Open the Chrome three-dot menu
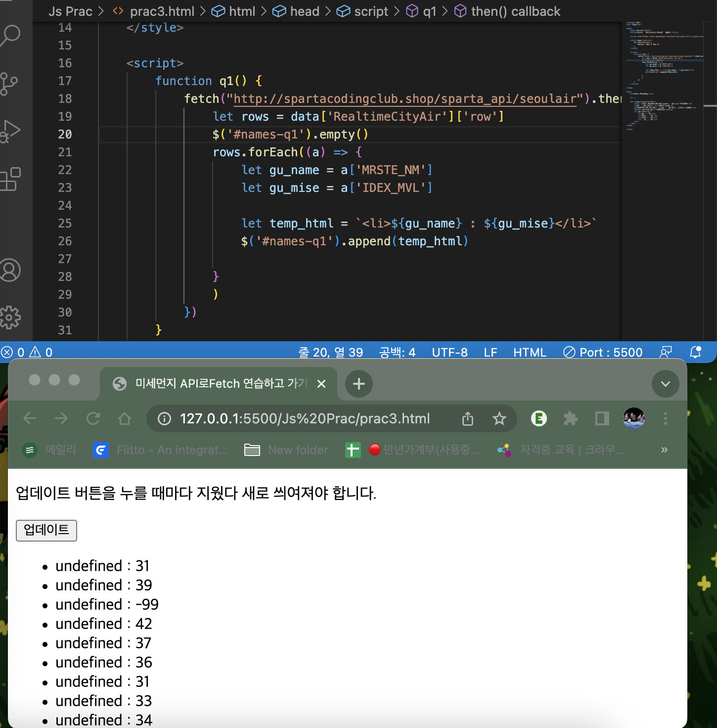Image resolution: width=717 pixels, height=728 pixels. click(666, 419)
